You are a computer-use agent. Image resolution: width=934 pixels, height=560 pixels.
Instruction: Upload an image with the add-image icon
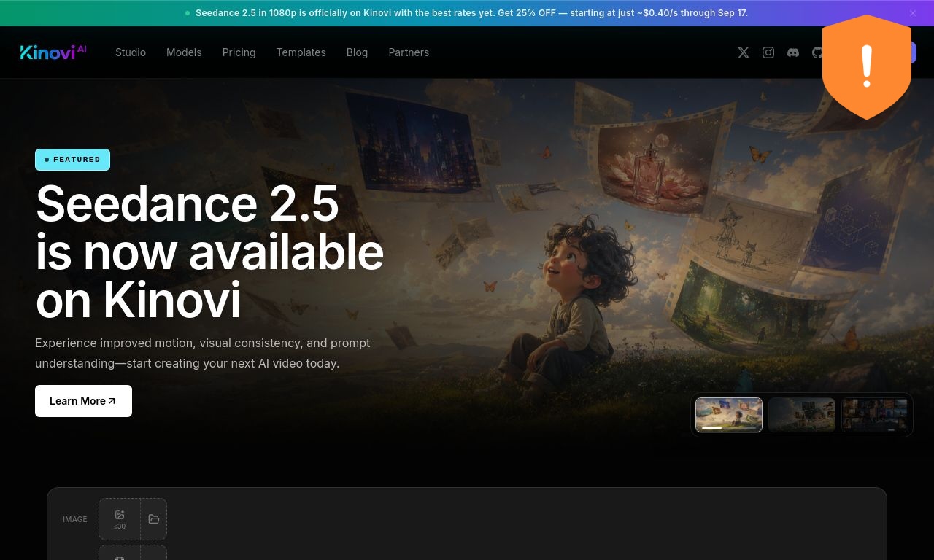click(120, 519)
